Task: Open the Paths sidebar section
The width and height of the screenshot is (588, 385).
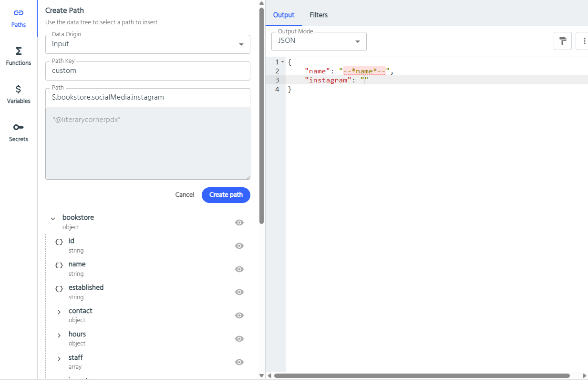Action: (19, 18)
